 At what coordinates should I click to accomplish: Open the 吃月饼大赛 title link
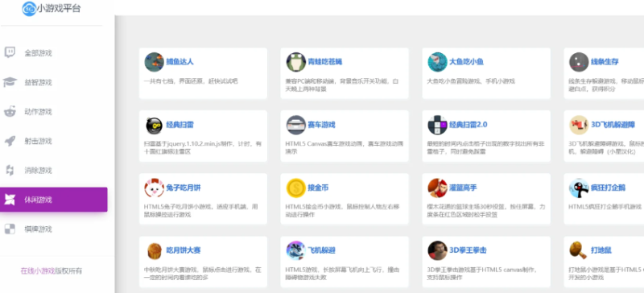coord(184,250)
